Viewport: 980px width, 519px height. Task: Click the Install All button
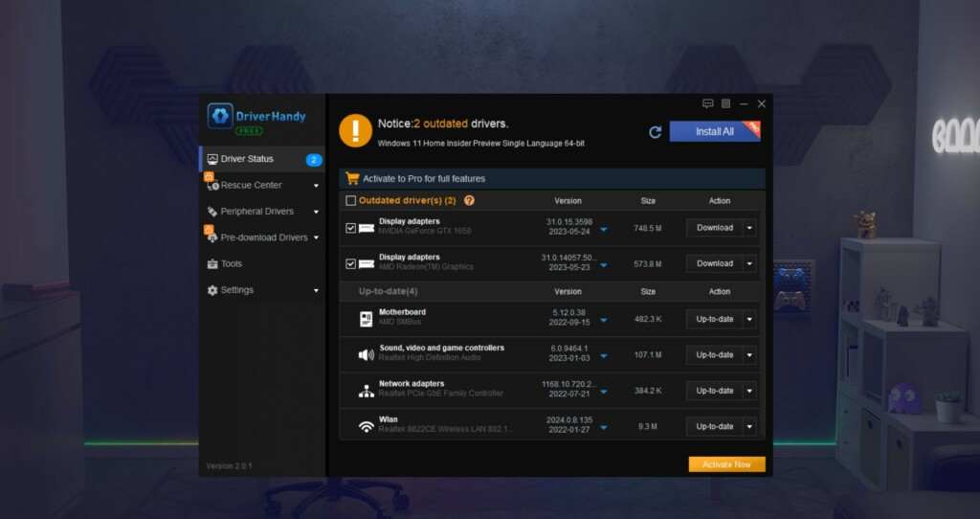pos(715,131)
